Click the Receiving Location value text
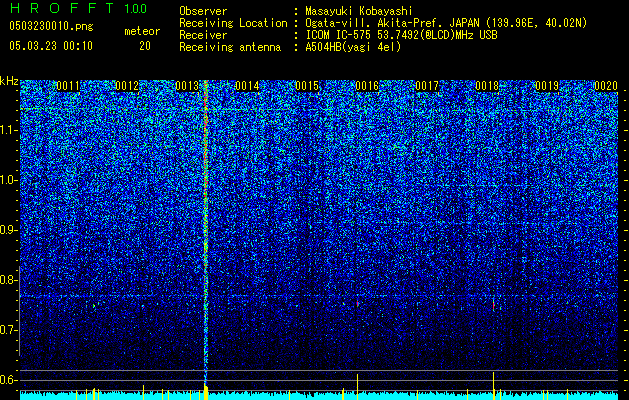Screen dimensions: 629x400 click(x=446, y=23)
